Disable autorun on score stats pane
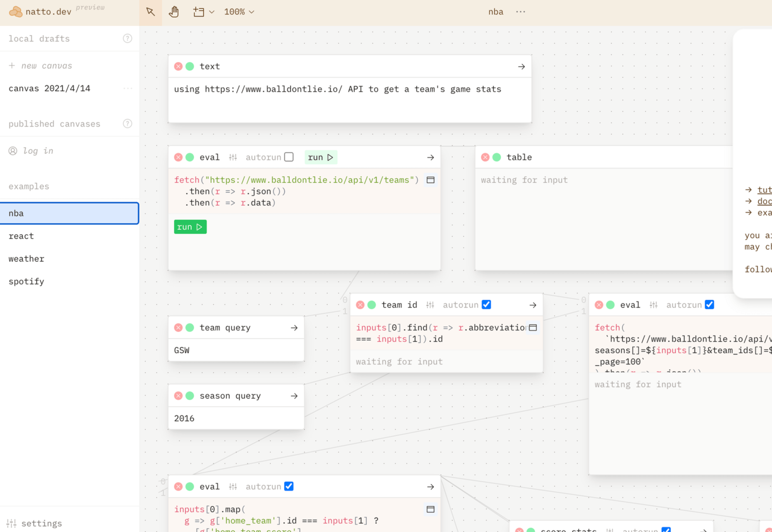 (666, 530)
